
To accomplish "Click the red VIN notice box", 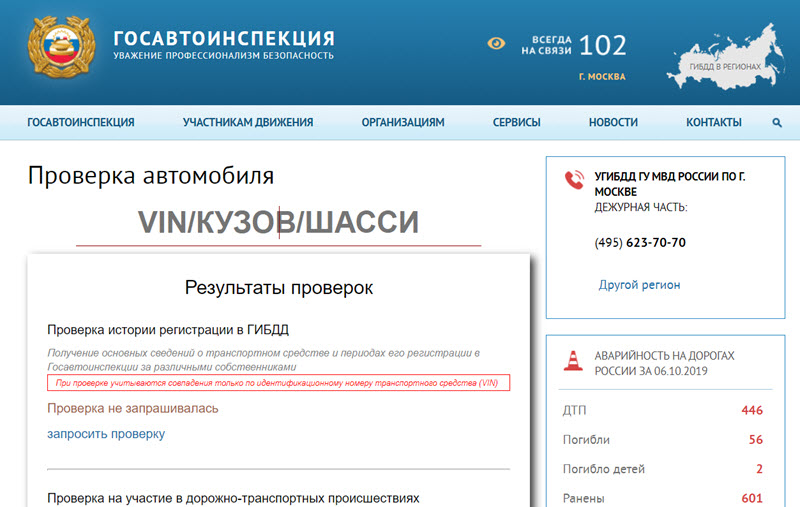I will (279, 383).
